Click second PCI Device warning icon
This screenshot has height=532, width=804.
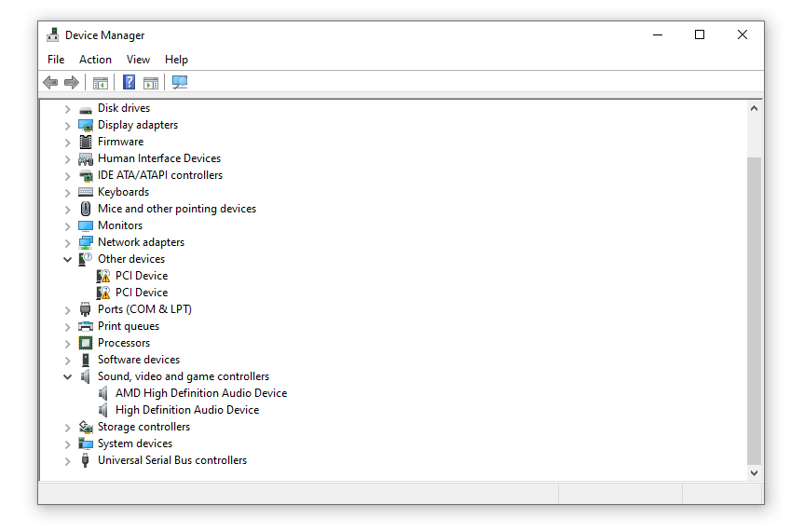[x=103, y=293]
